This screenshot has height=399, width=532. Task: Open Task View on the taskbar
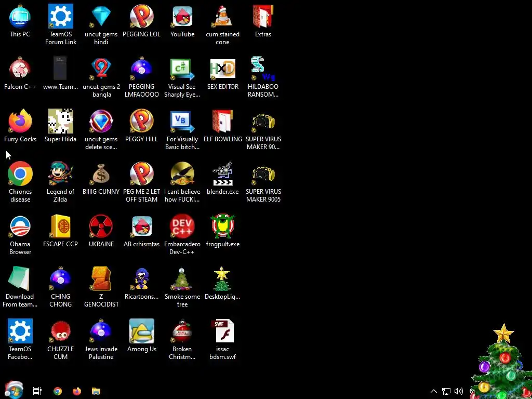pos(37,391)
